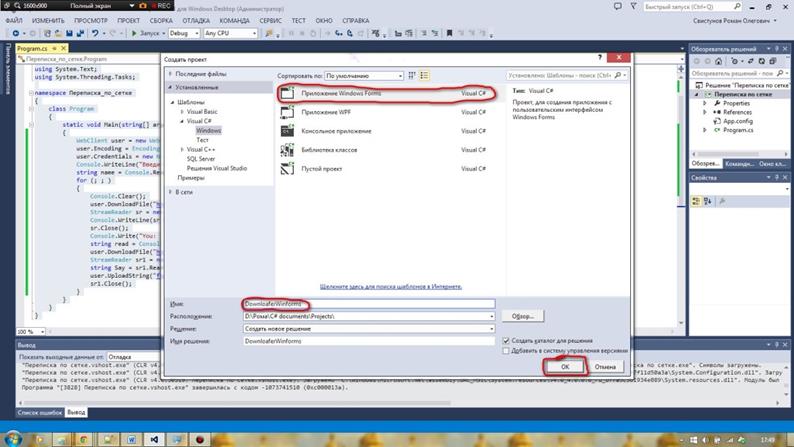Click Home icon in Solution Explorer

pyautogui.click(x=719, y=61)
